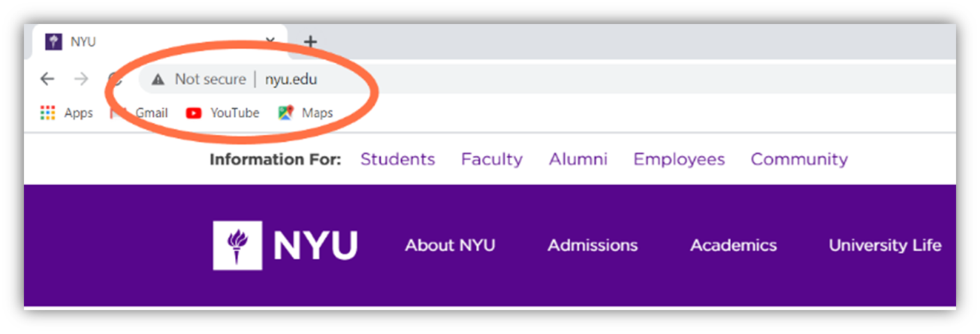Open the Apps grid bookmark
The image size is (980, 334).
click(x=66, y=113)
